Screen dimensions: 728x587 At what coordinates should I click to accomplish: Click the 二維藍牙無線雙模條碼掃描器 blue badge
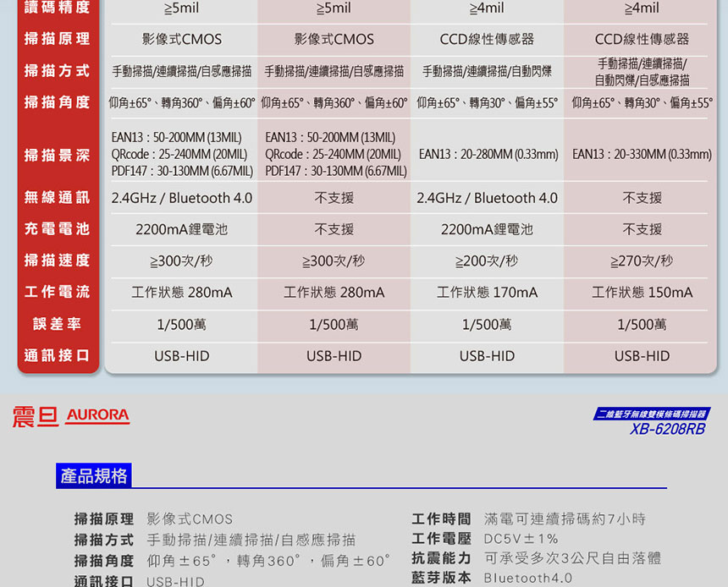(650, 414)
